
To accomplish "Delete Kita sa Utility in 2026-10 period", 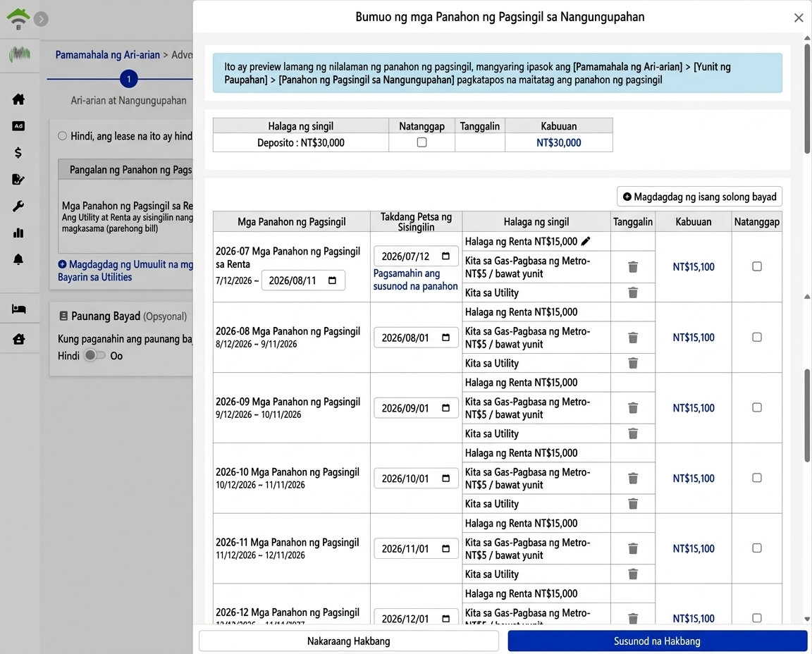I will tap(633, 504).
